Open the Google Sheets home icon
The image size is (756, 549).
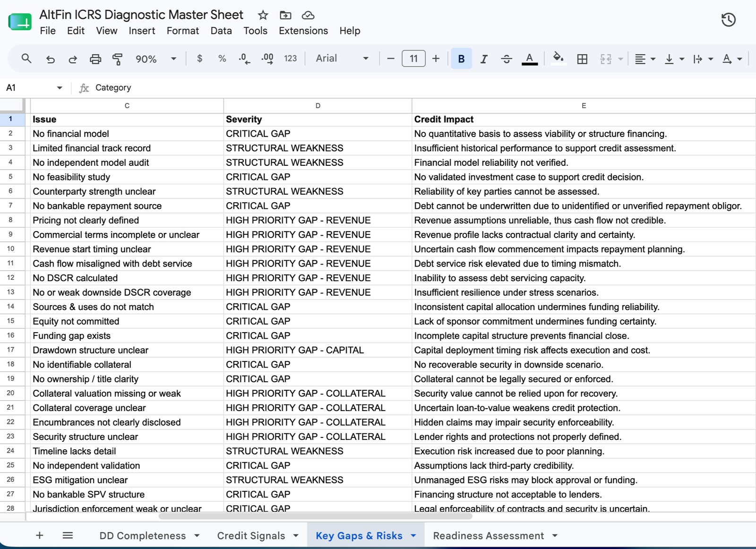[x=20, y=22]
